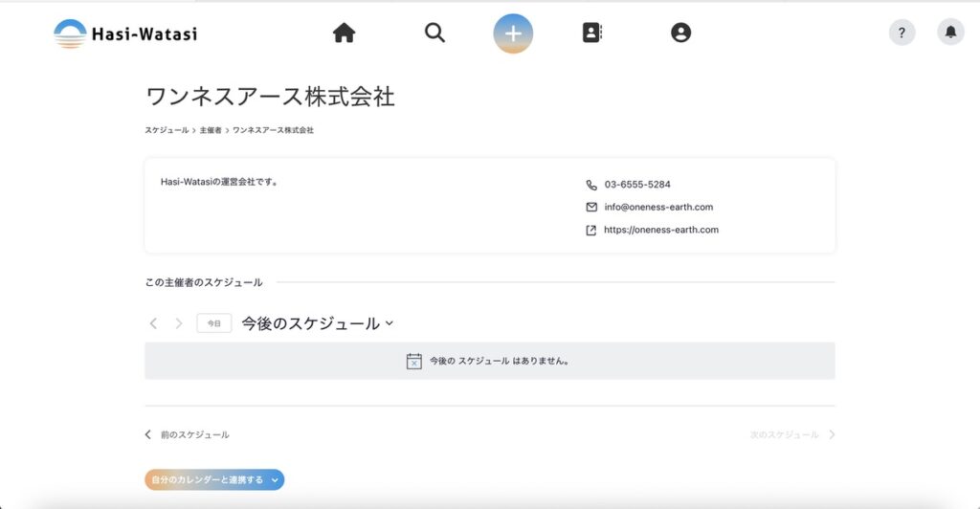
Task: Open the 自分のカレンダーと連携する dropdown
Action: [214, 480]
